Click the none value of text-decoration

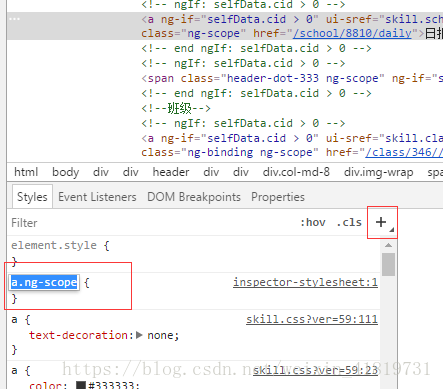click(160, 335)
